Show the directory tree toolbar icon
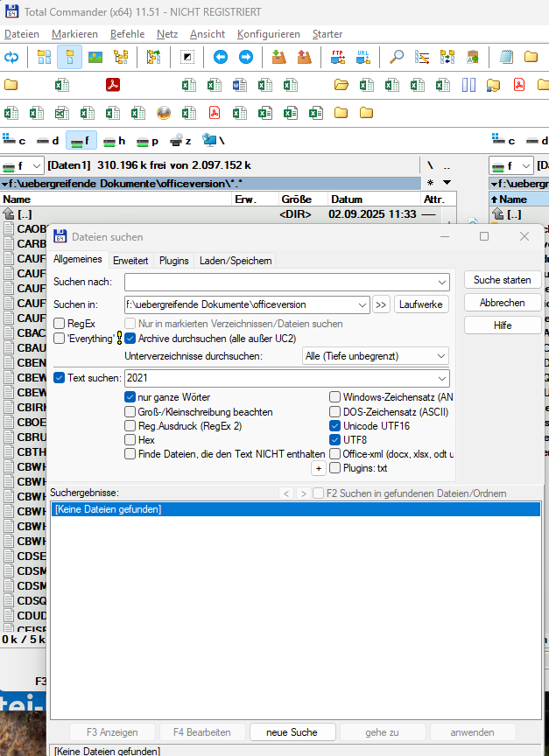Viewport: 549px width, 756px height. pyautogui.click(x=121, y=58)
